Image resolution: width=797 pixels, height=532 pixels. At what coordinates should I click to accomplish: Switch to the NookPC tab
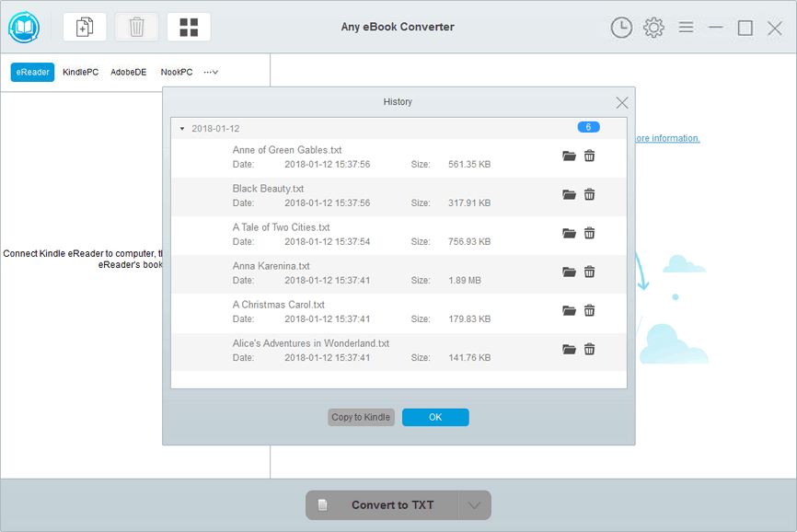point(177,72)
